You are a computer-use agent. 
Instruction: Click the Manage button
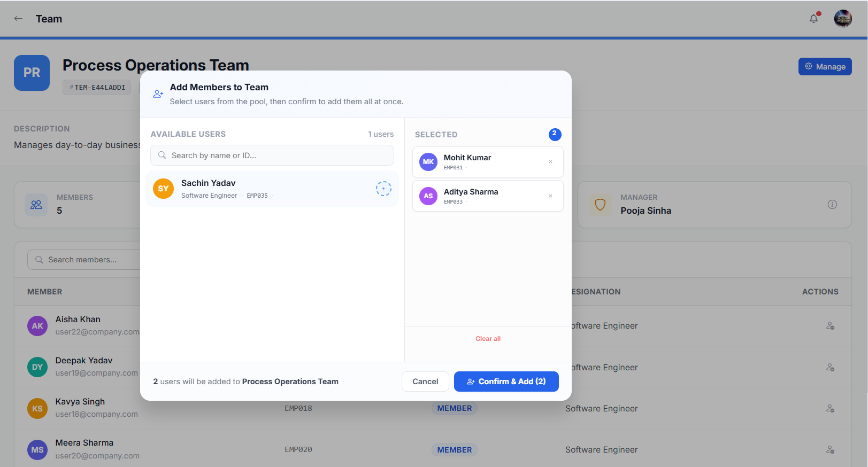pos(825,67)
